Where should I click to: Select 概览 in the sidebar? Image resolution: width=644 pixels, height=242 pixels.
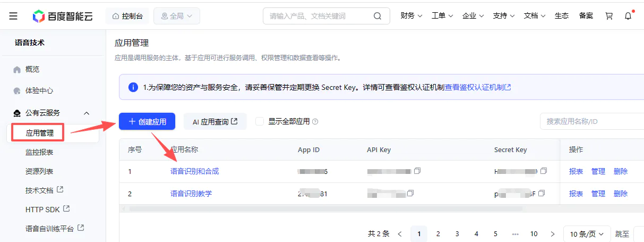pos(32,69)
